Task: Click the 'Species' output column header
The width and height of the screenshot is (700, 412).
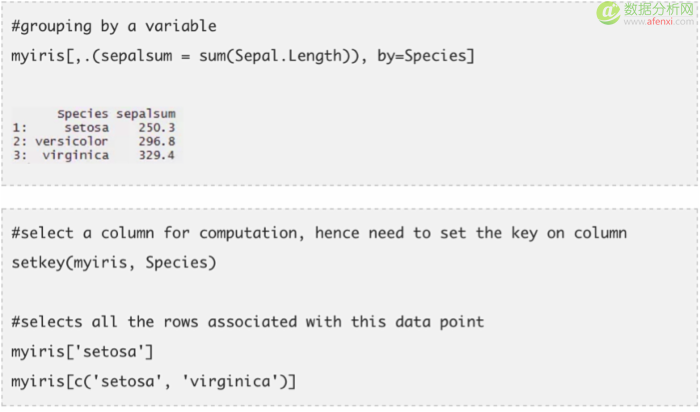Action: [x=83, y=114]
